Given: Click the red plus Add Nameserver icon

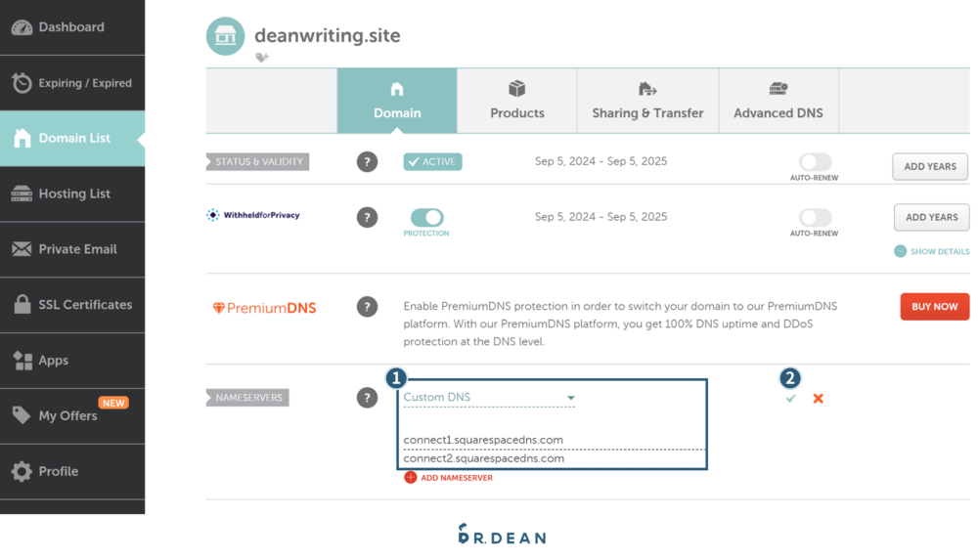Looking at the screenshot, I should click(411, 478).
